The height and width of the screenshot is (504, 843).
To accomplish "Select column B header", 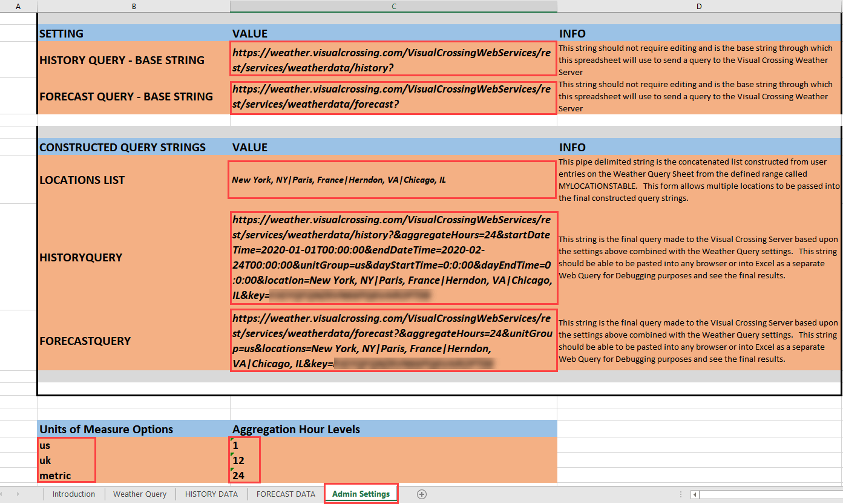I will [x=133, y=6].
